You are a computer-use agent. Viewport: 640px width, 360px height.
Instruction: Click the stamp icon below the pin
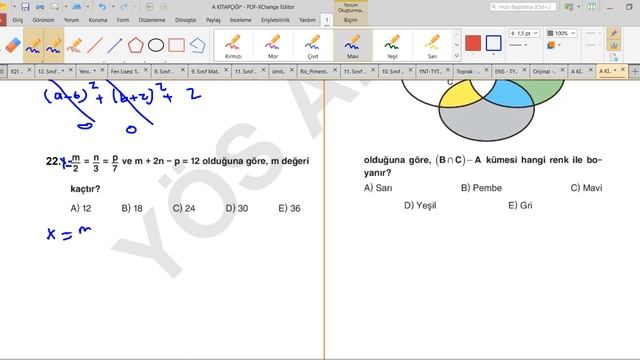tap(613, 45)
